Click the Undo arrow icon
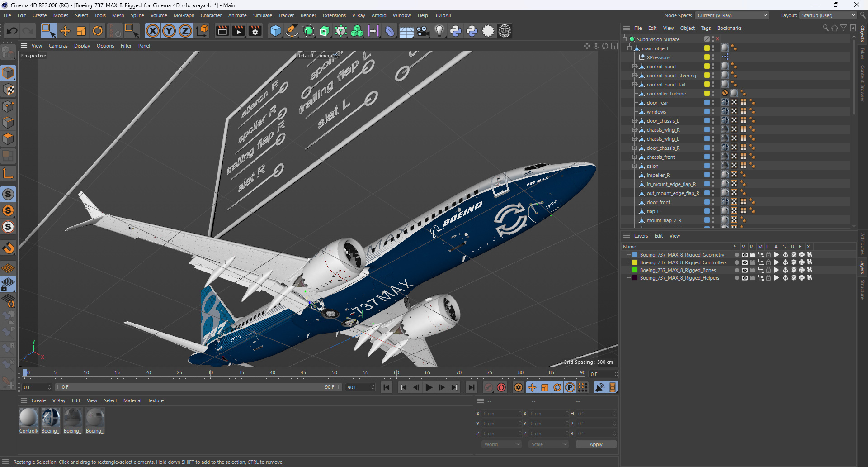 [x=12, y=31]
